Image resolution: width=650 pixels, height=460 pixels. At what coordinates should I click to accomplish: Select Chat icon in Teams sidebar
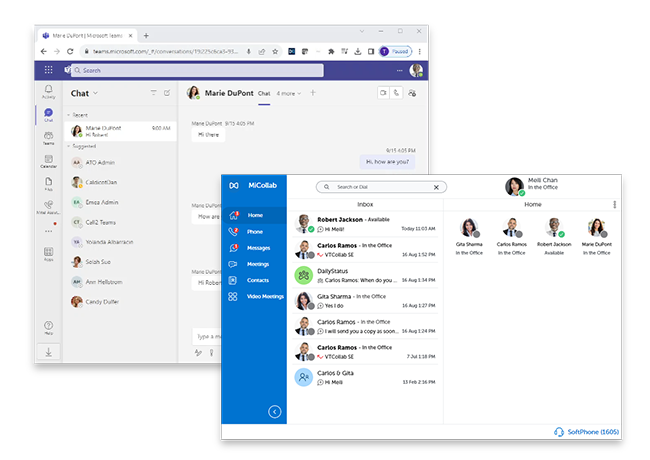click(x=49, y=115)
